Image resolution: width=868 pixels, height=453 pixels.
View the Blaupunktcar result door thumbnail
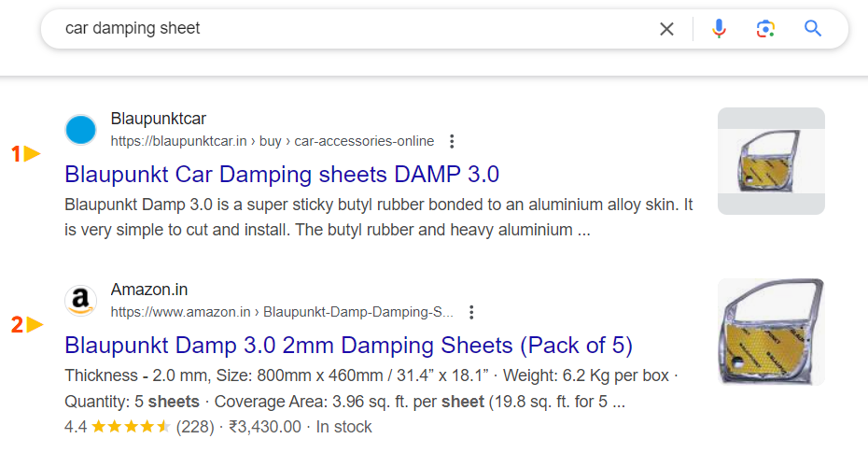tap(770, 161)
